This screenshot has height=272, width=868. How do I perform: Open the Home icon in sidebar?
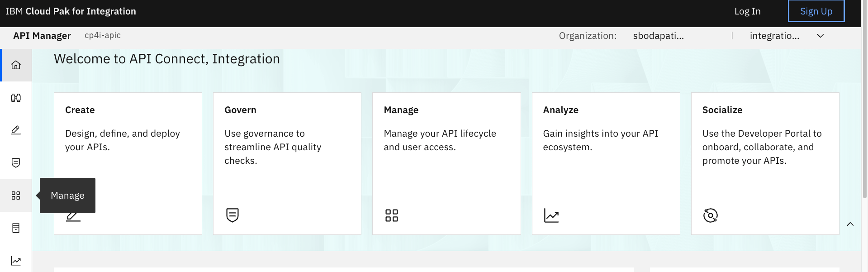pyautogui.click(x=16, y=65)
